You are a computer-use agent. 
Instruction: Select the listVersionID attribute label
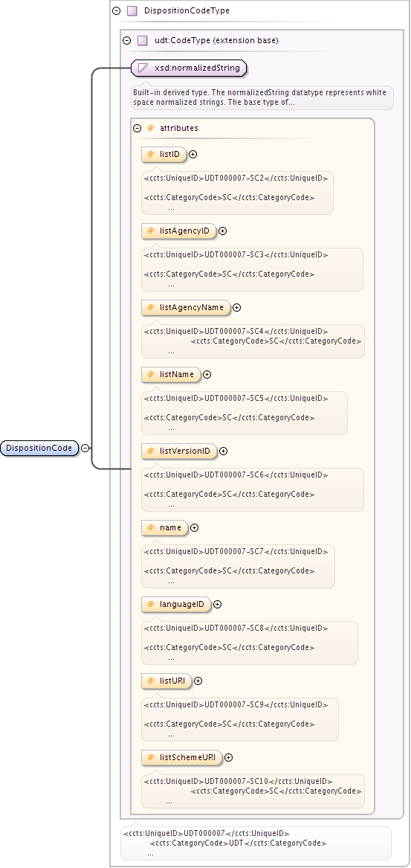[185, 451]
